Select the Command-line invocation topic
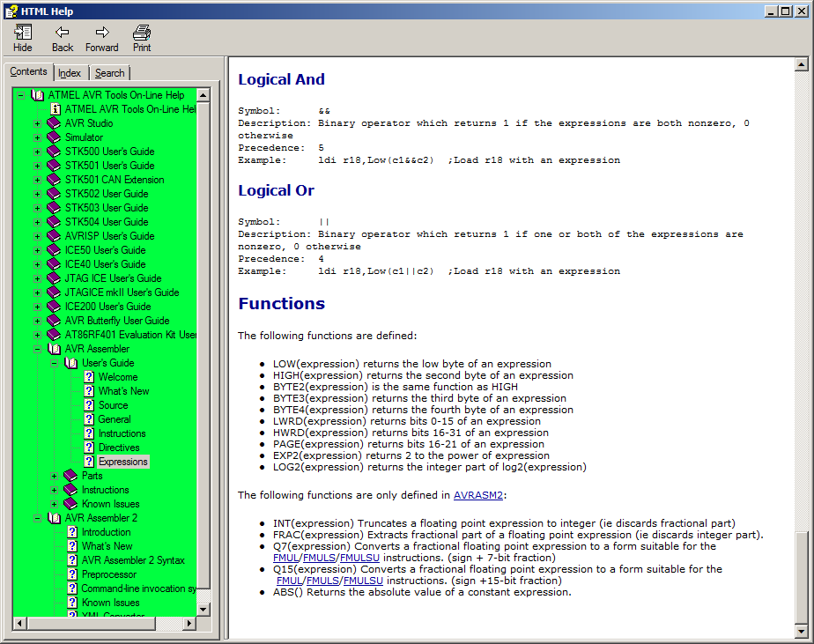Viewport: 814px width, 644px height. [138, 588]
